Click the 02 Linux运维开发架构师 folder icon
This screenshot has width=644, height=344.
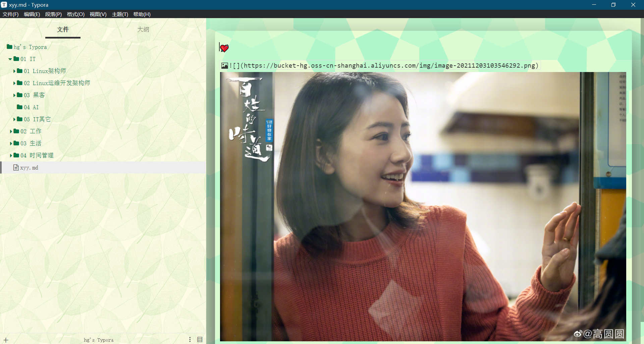point(19,83)
